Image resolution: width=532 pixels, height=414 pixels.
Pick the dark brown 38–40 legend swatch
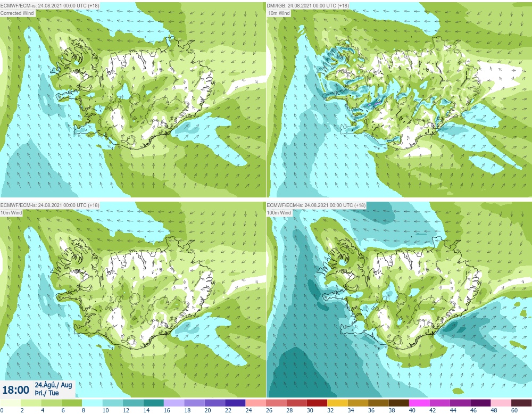click(x=398, y=403)
